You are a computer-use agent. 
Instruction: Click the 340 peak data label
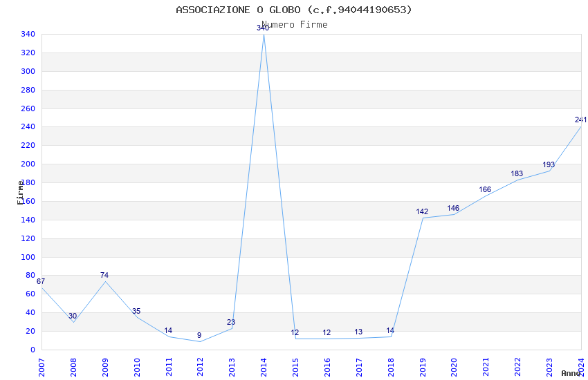tap(263, 28)
